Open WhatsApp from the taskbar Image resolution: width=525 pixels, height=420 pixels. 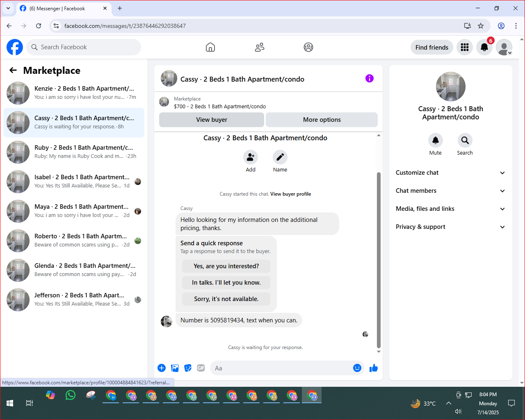(71, 395)
